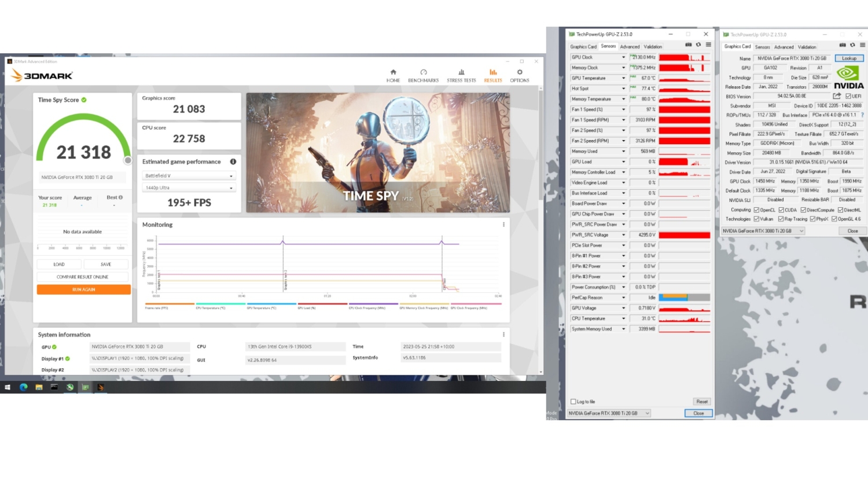Switch to Validation tab in Sensors window
The image size is (868, 488).
pyautogui.click(x=653, y=46)
